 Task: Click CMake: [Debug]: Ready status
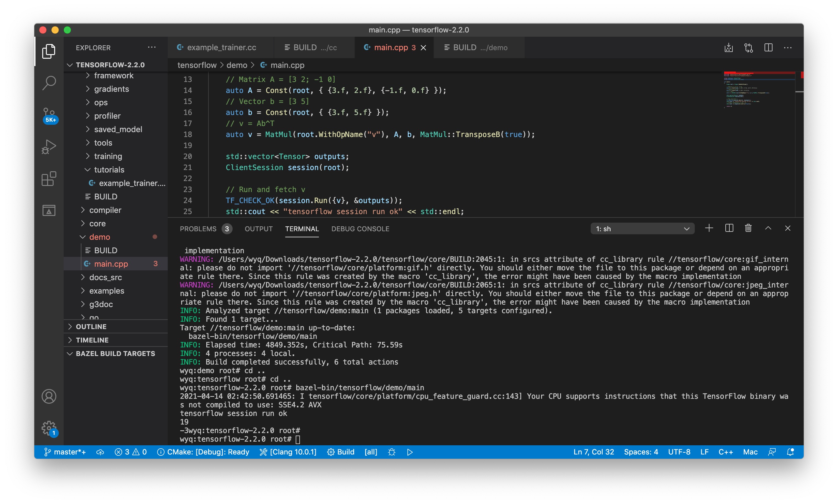[203, 452]
